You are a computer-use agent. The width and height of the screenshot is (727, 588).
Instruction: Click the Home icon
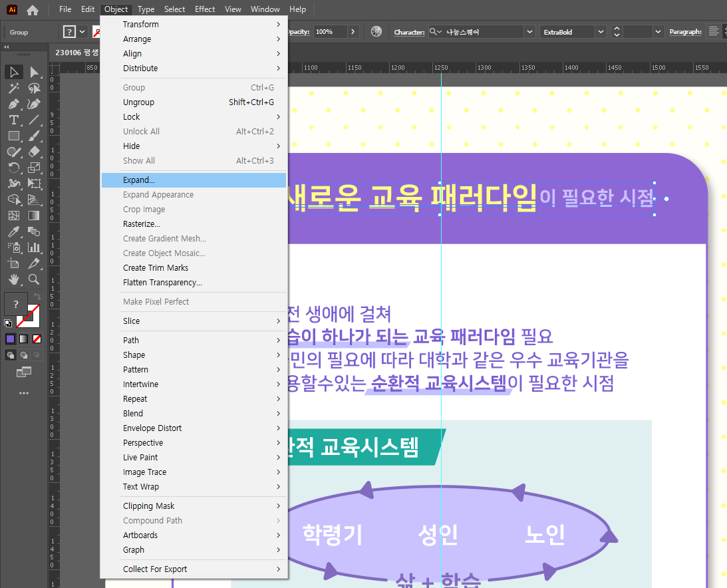(33, 10)
